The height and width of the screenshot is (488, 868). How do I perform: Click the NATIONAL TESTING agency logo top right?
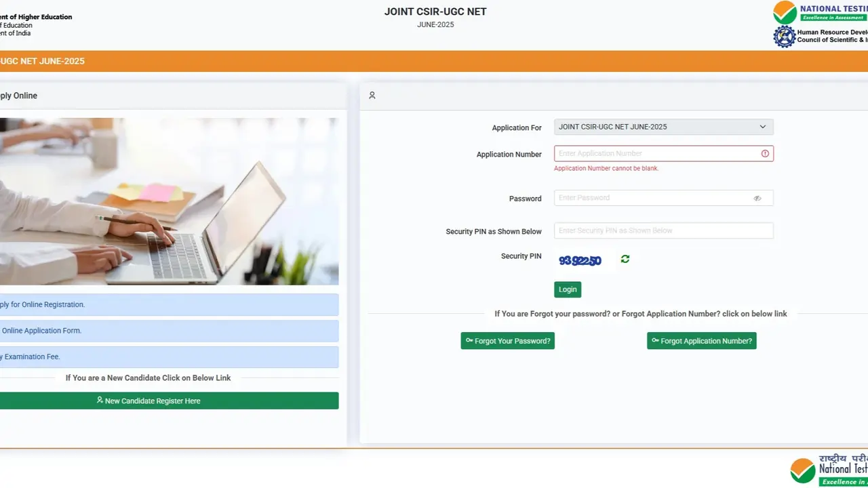(785, 12)
